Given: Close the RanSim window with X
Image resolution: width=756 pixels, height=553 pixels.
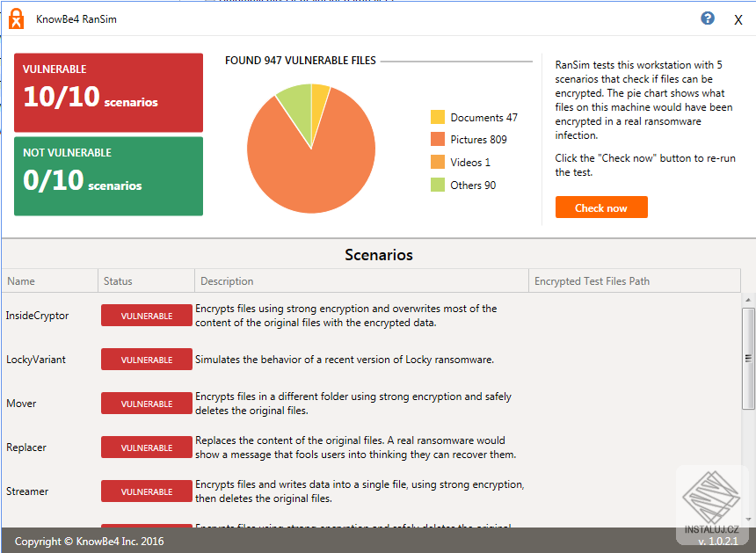Looking at the screenshot, I should [738, 19].
